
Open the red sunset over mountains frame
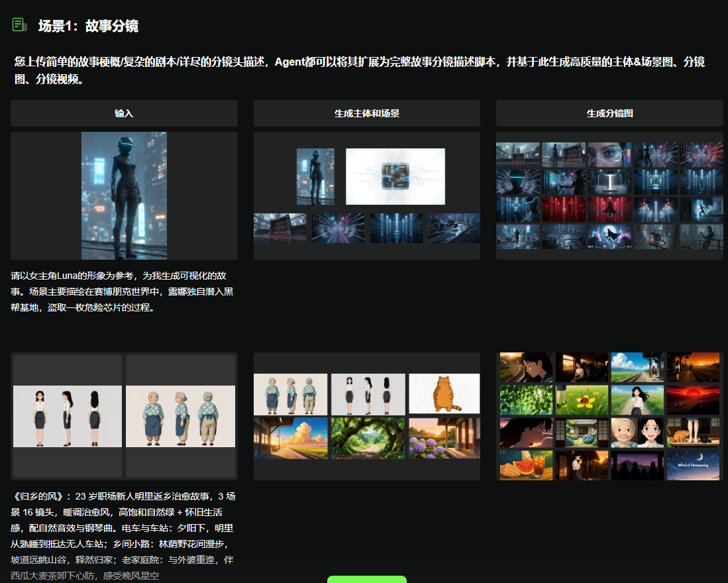point(692,400)
